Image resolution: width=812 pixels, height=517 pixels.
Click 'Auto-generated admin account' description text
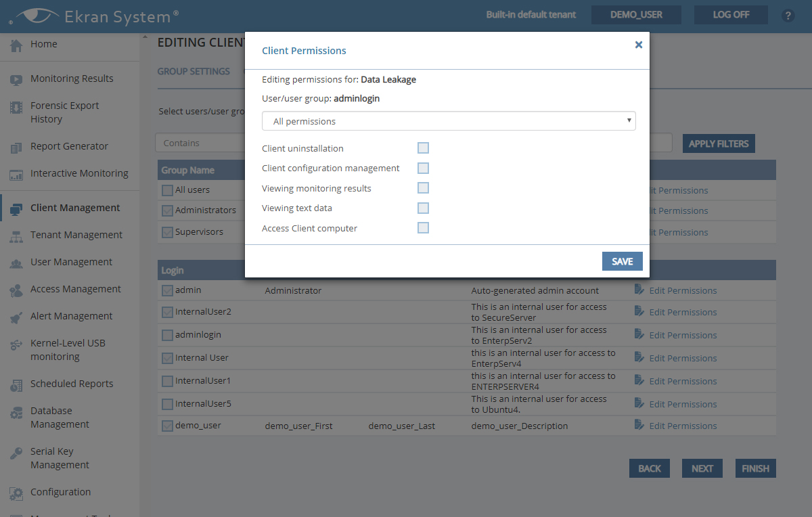click(x=535, y=290)
